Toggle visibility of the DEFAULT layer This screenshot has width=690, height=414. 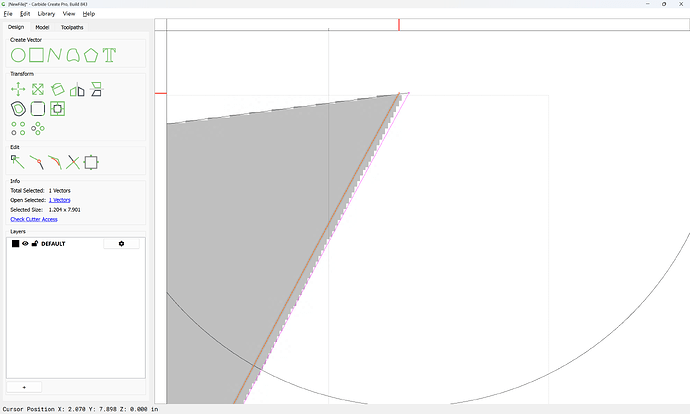coord(25,244)
